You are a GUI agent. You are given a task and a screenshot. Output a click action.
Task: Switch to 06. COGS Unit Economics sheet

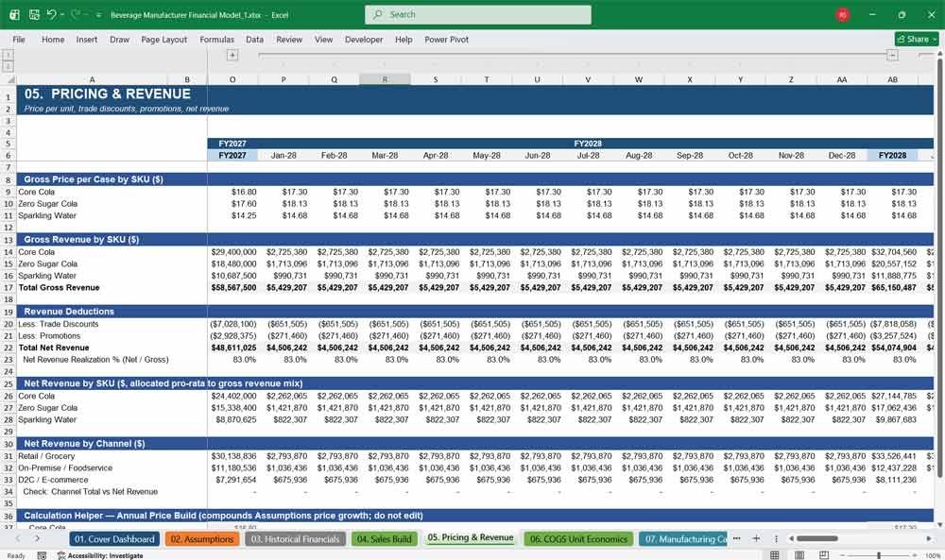[x=578, y=539]
